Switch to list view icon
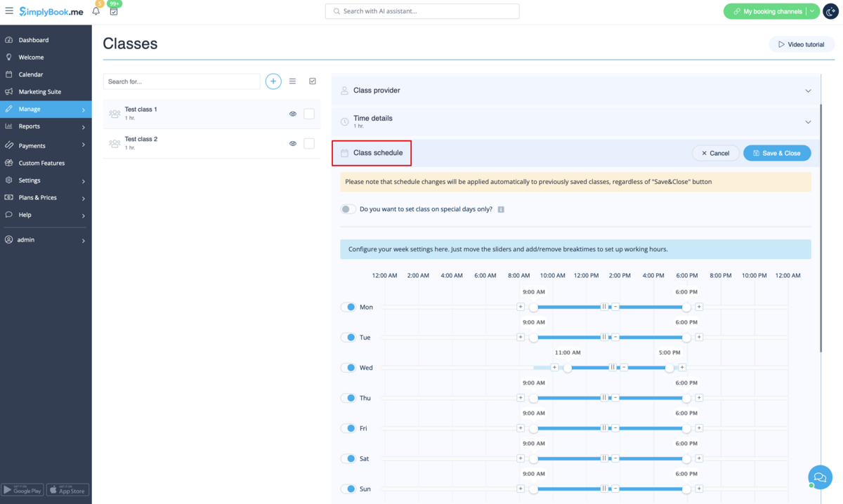 click(293, 81)
